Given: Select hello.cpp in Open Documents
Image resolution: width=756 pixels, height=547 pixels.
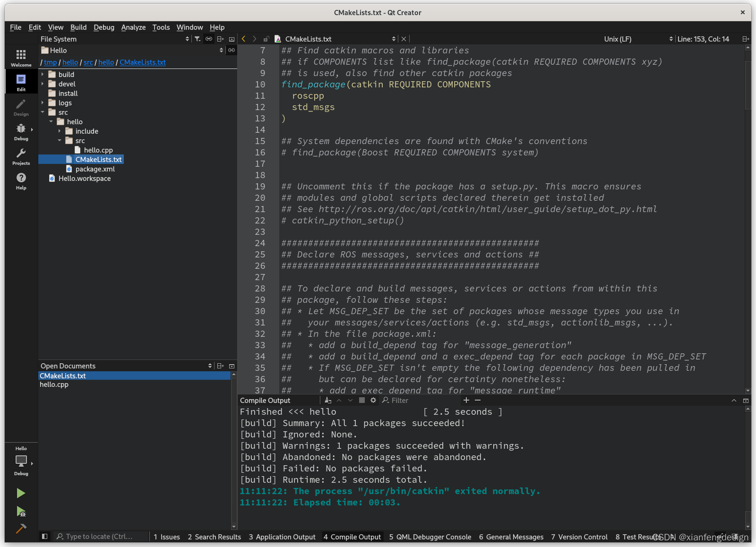Looking at the screenshot, I should [54, 384].
